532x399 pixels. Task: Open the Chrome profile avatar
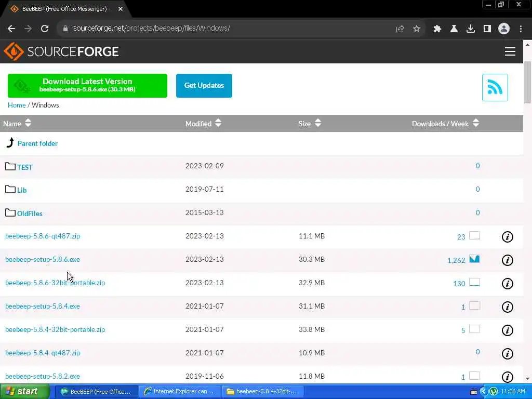pos(504,29)
